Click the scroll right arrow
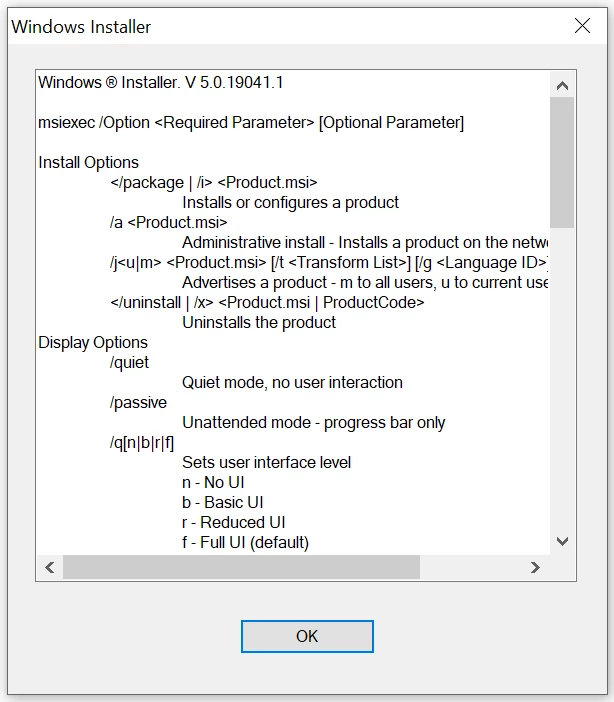Image resolution: width=614 pixels, height=702 pixels. (535, 567)
